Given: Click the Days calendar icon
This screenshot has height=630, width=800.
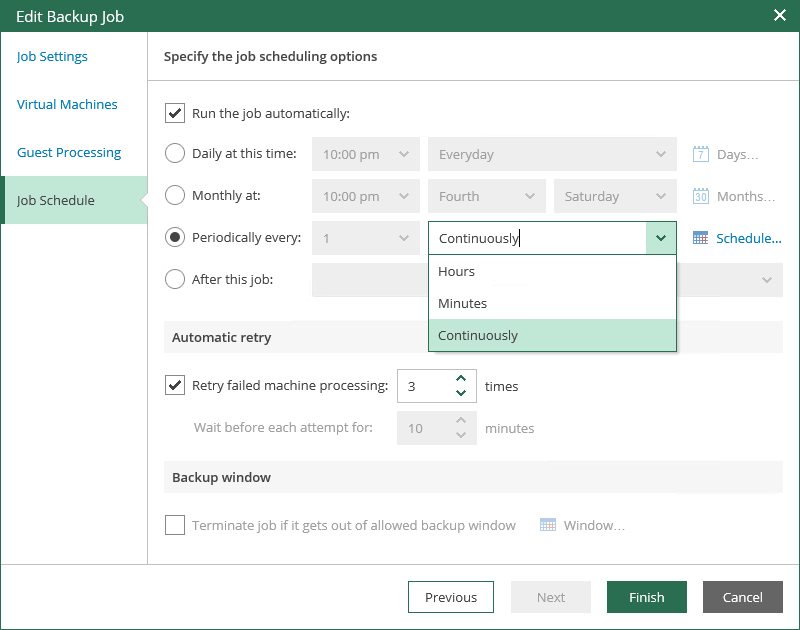Looking at the screenshot, I should (701, 154).
